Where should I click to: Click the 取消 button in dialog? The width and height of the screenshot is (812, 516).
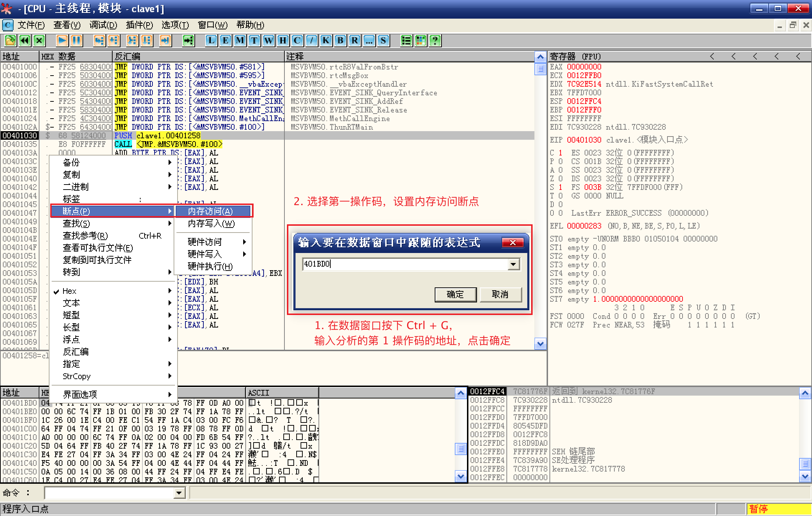pyautogui.click(x=500, y=295)
